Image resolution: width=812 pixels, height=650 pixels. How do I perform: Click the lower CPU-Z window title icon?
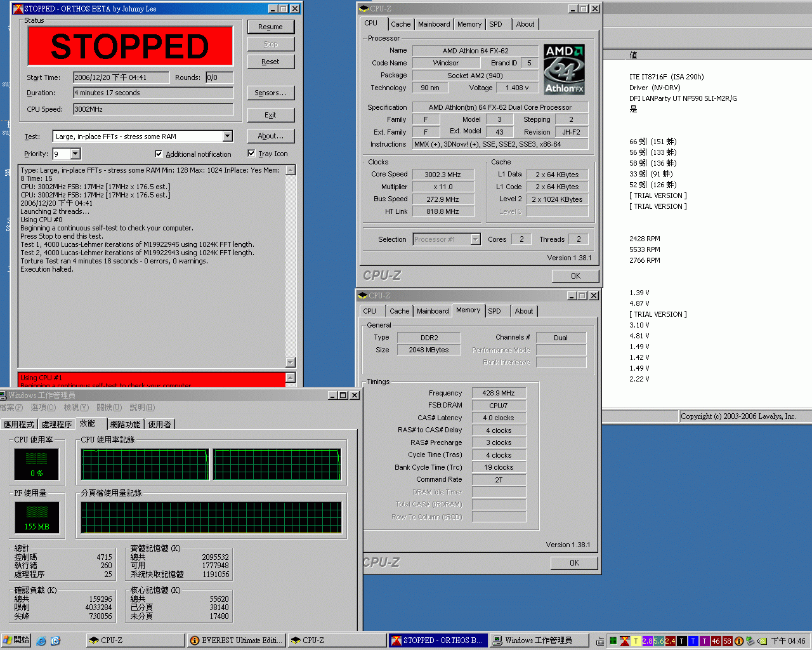coord(362,296)
